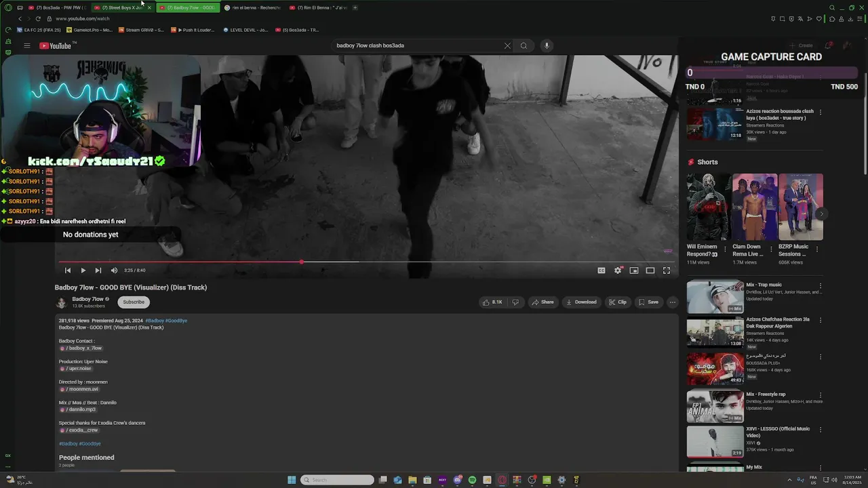The width and height of the screenshot is (868, 488).
Task: Open Gamekot.Pro bookmark
Action: (x=90, y=30)
